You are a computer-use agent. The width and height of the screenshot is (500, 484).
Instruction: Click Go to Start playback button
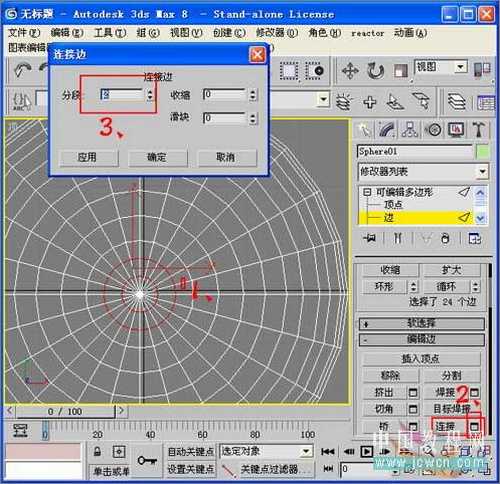(x=327, y=452)
